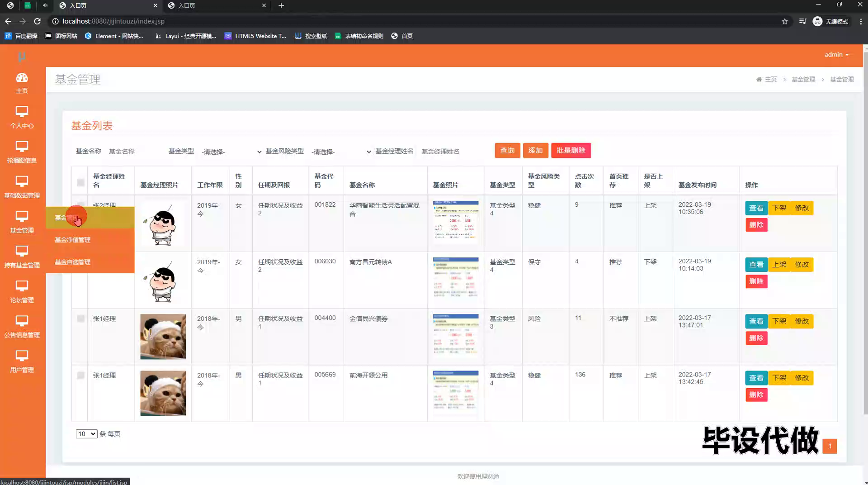Click fund name 金信民兴债券
Screen dimensions: 868x485
click(x=368, y=319)
